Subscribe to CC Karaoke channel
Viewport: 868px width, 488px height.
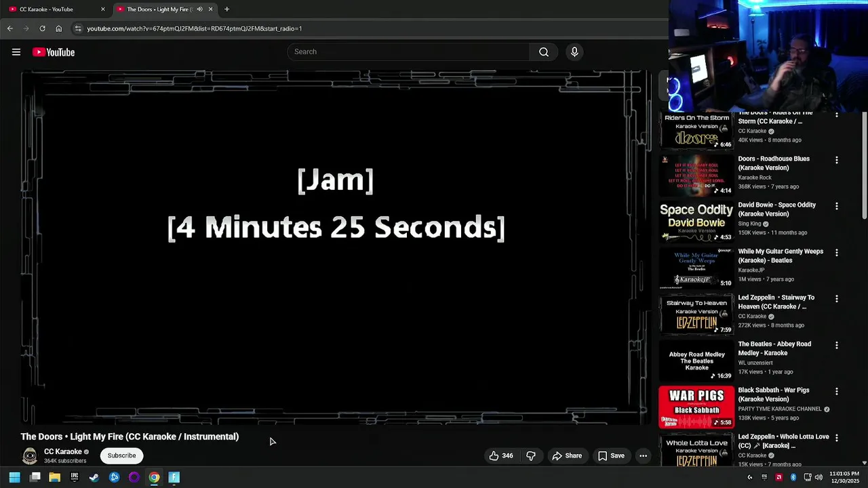(x=122, y=456)
